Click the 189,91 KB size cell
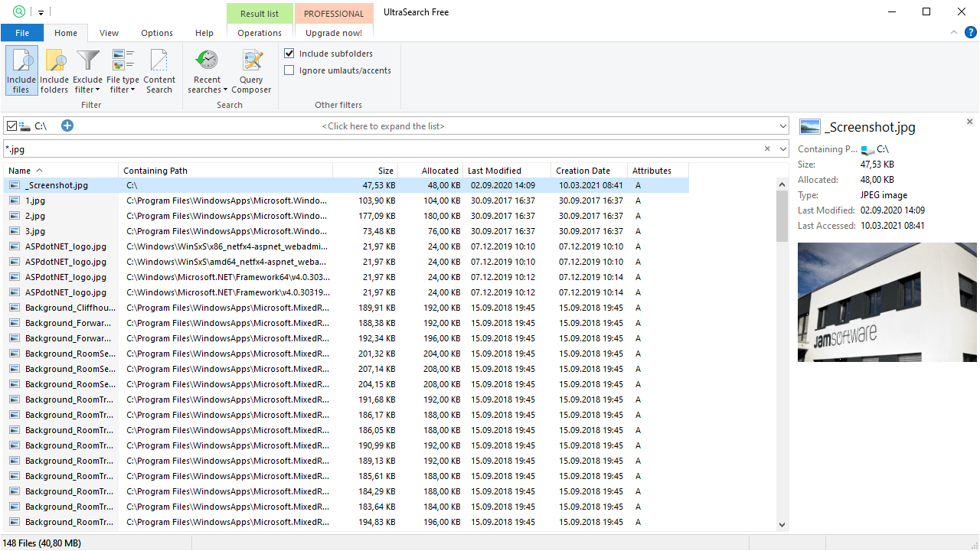Viewport: 980px width, 551px height. (x=376, y=308)
